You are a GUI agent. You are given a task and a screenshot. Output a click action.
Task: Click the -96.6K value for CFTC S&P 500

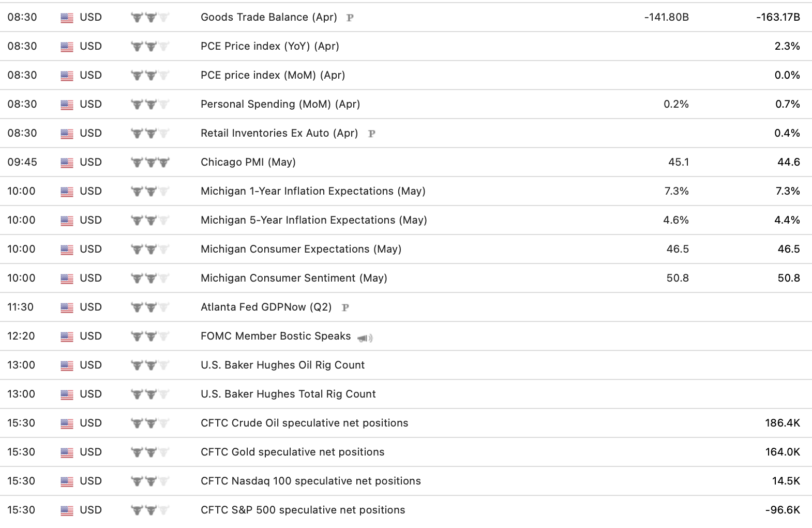[x=783, y=510]
